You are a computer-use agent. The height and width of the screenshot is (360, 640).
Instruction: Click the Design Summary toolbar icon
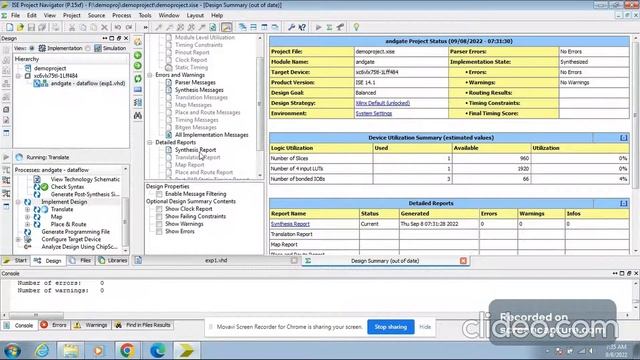[x=227, y=27]
